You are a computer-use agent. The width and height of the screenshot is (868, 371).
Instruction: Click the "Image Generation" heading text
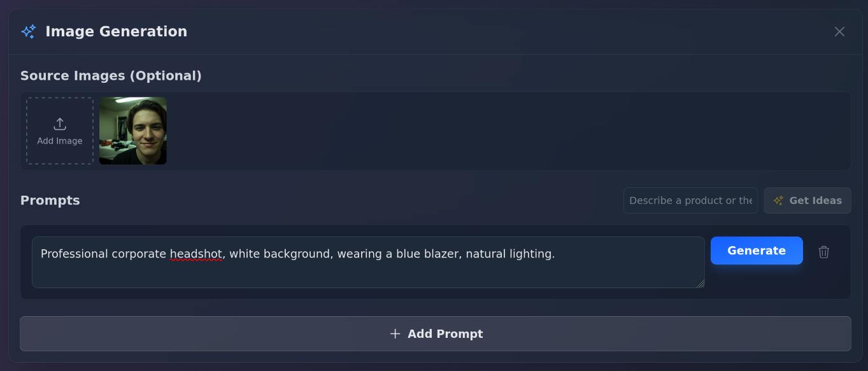click(x=116, y=32)
